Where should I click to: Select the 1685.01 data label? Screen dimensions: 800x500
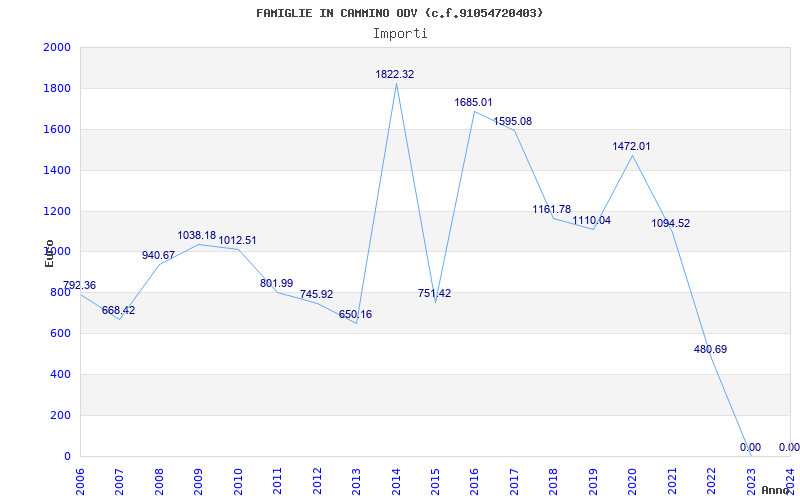473,103
